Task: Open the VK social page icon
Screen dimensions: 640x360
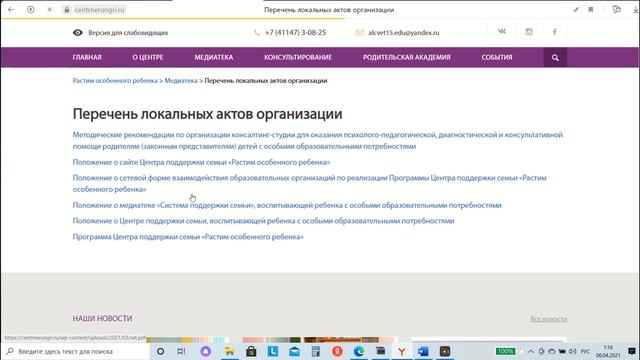Action: [502, 31]
